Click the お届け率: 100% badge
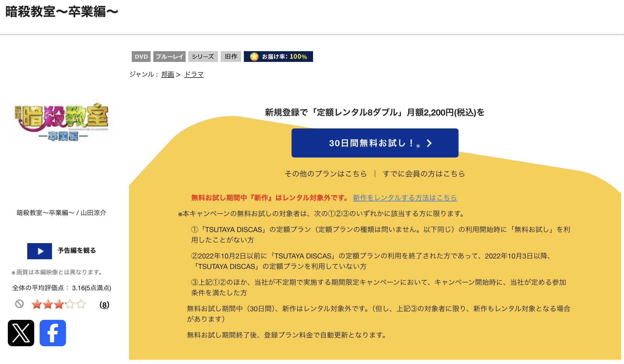 coord(278,57)
